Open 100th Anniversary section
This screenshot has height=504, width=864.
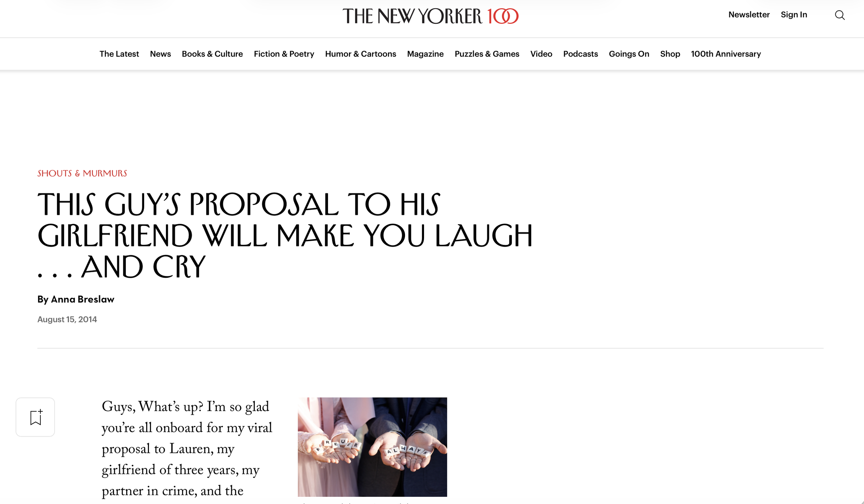pyautogui.click(x=726, y=54)
